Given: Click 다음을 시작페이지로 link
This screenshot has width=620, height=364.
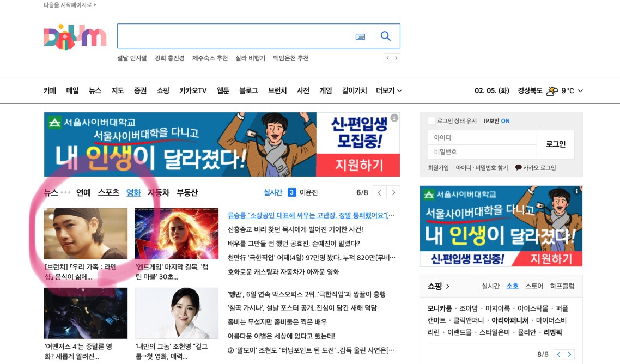Looking at the screenshot, I should click(70, 5).
